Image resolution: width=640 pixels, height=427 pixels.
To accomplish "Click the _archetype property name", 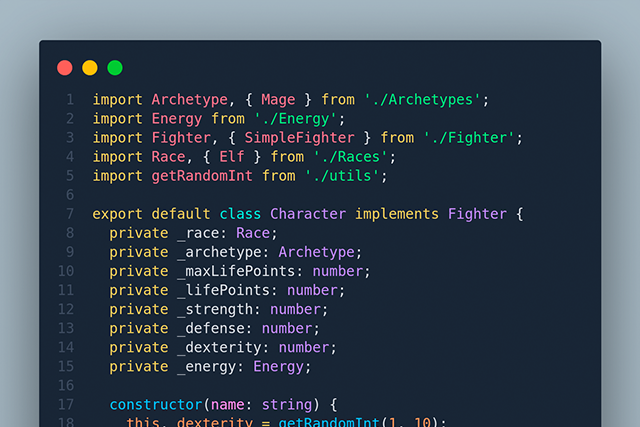I will (219, 252).
